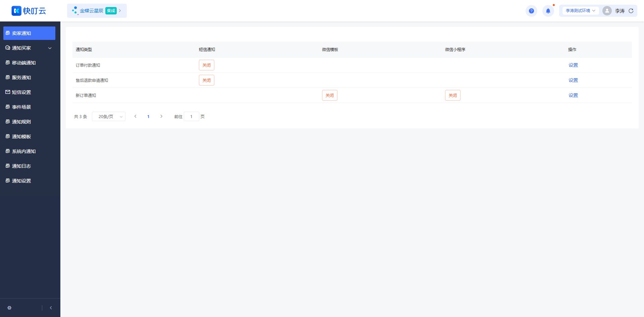The width and height of the screenshot is (644, 317).
Task: Open the 20条/页 page size dropdown
Action: (109, 116)
